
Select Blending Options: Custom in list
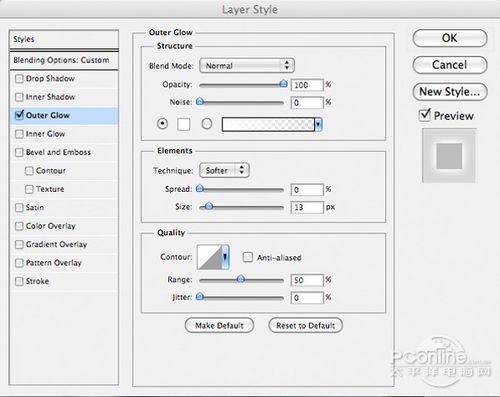[x=64, y=60]
